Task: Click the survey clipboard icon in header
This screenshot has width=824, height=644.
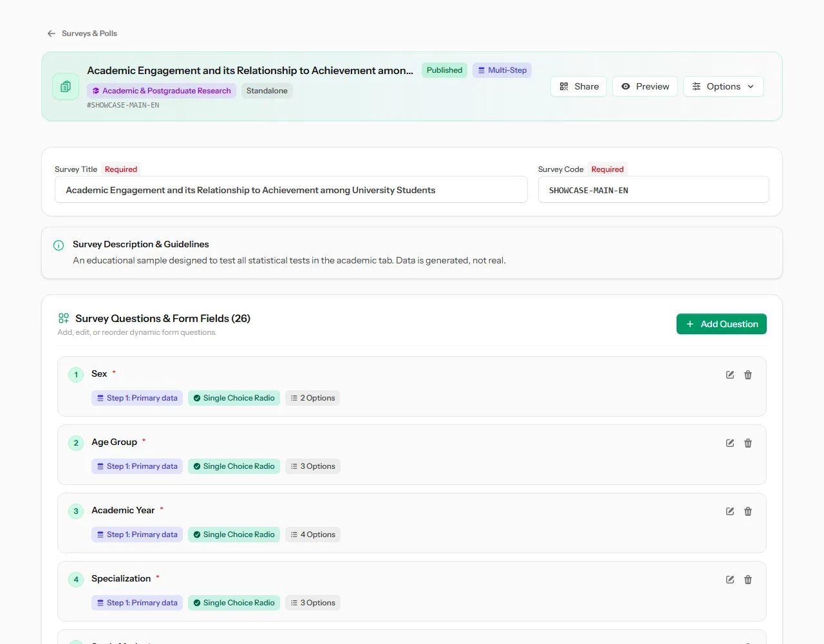Action: tap(66, 86)
